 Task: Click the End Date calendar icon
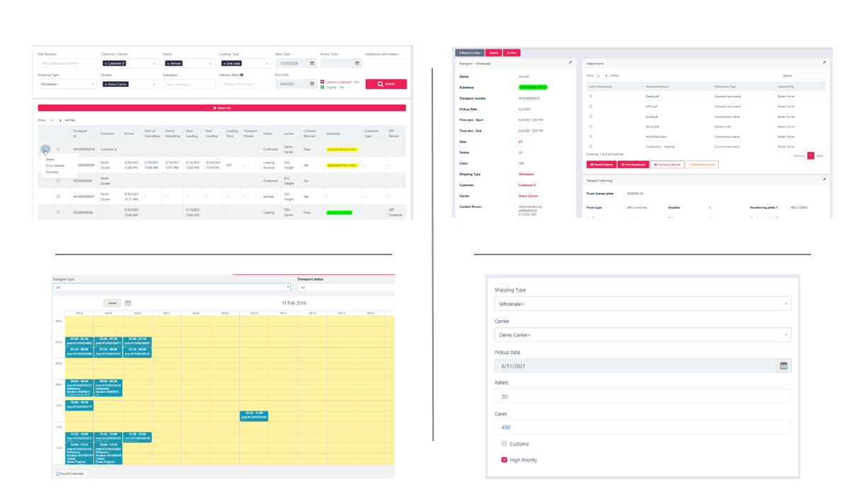pos(312,84)
